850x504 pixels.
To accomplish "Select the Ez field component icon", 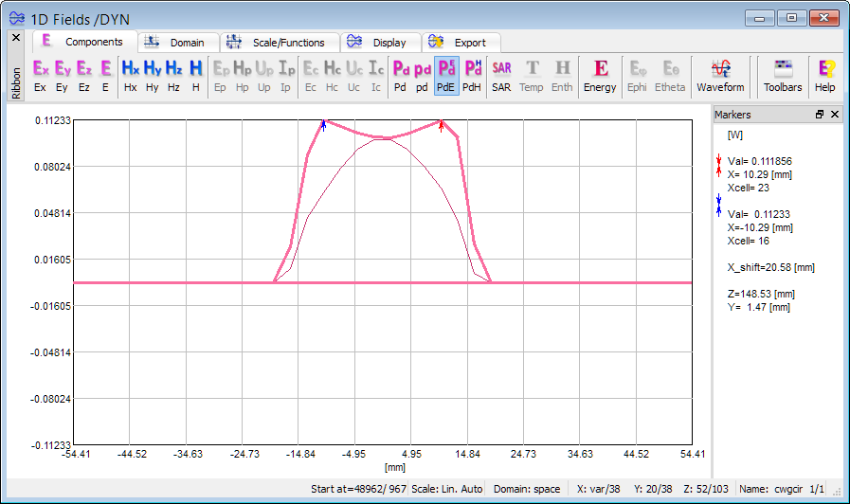I will coord(84,74).
